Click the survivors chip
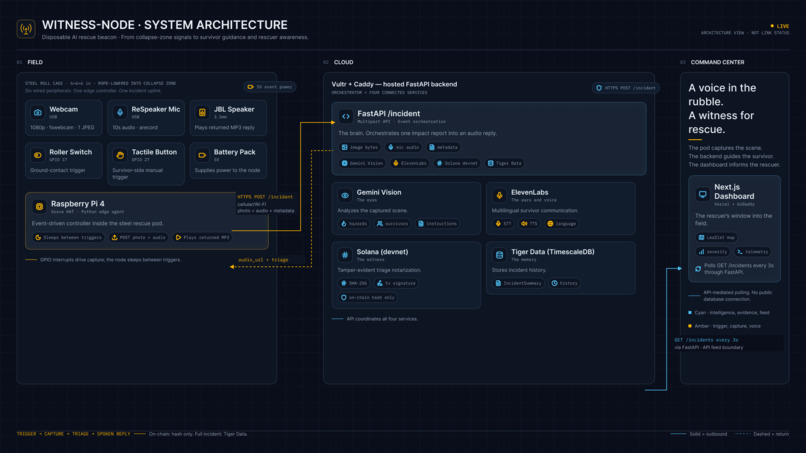The width and height of the screenshot is (806, 453). (393, 224)
